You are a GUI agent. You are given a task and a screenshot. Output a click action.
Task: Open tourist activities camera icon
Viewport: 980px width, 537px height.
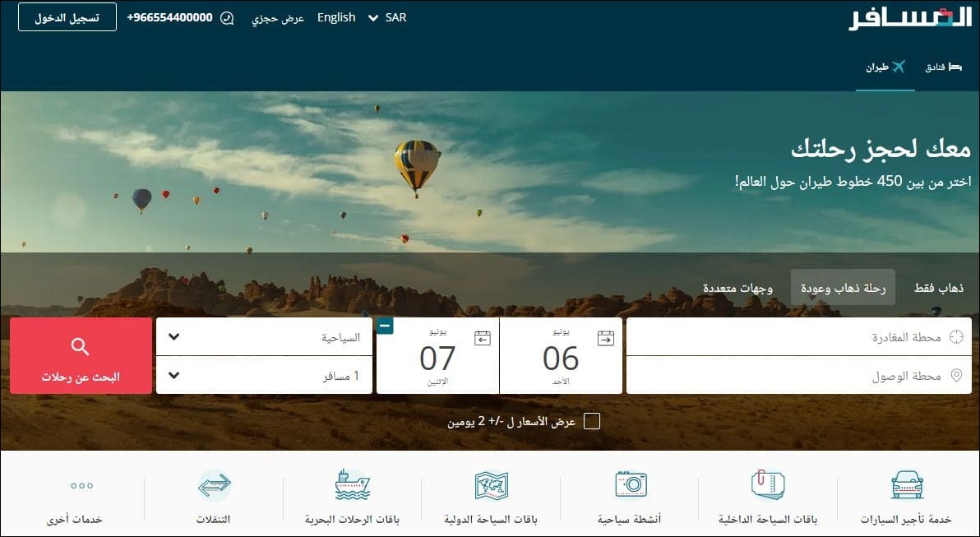(631, 484)
